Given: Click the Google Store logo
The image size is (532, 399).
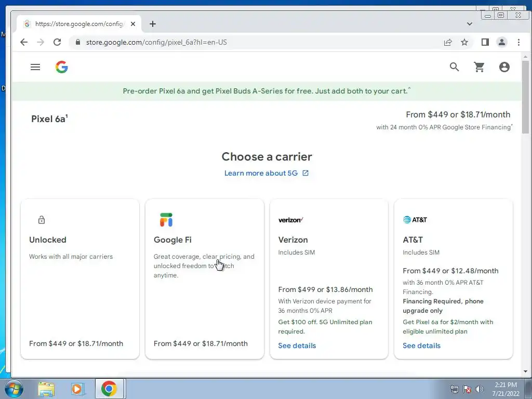Looking at the screenshot, I should (x=62, y=67).
